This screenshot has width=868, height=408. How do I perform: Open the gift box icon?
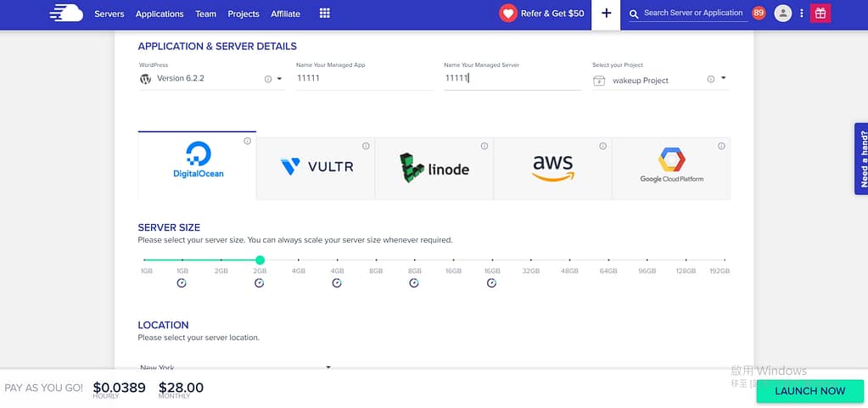tap(820, 14)
